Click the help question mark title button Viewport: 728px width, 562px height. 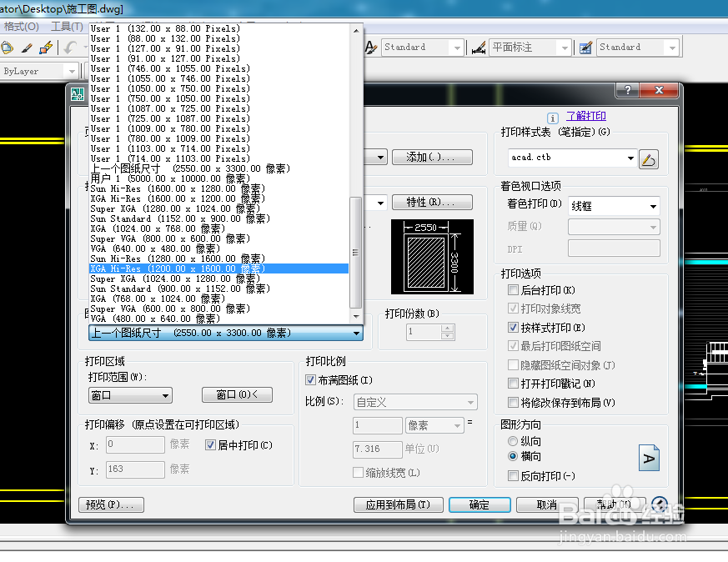click(627, 89)
